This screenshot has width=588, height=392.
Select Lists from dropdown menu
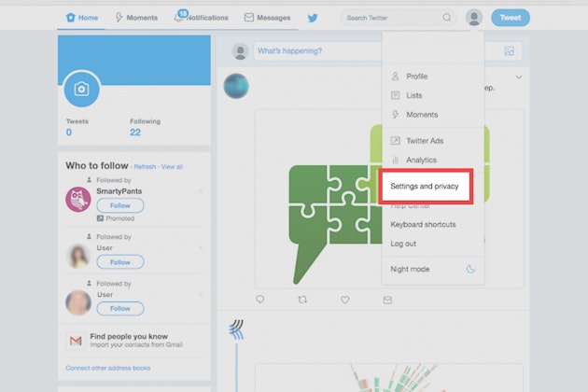point(414,95)
